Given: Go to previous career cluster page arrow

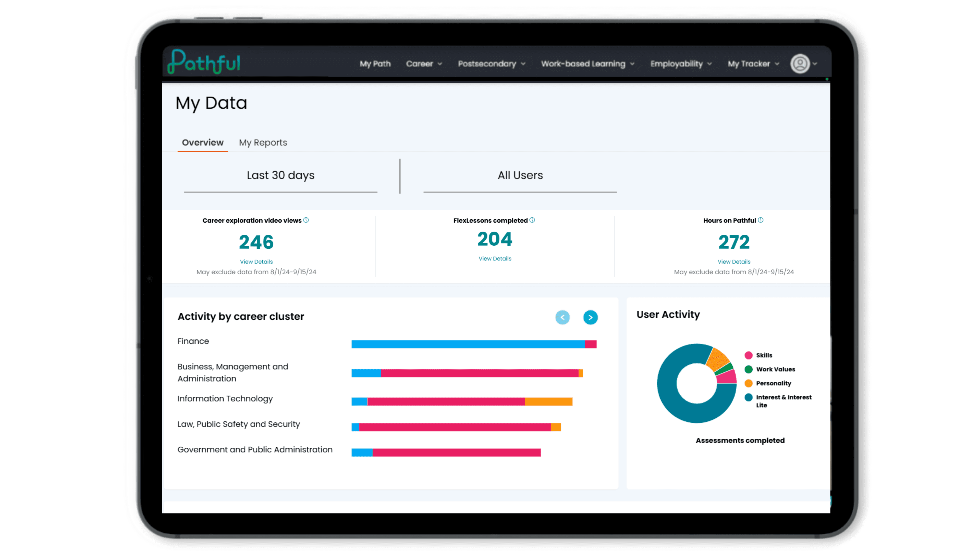Looking at the screenshot, I should tap(562, 318).
